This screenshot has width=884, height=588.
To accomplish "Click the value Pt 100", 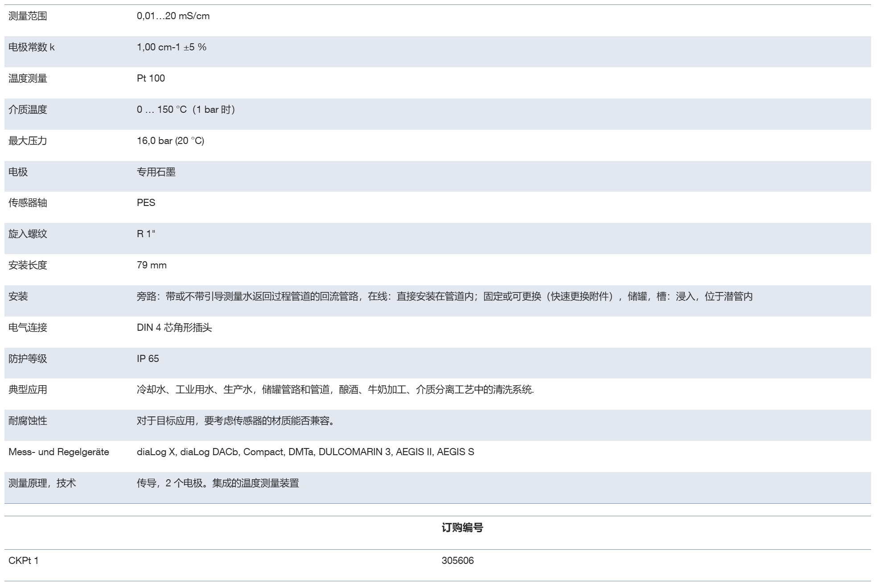I will pos(151,78).
